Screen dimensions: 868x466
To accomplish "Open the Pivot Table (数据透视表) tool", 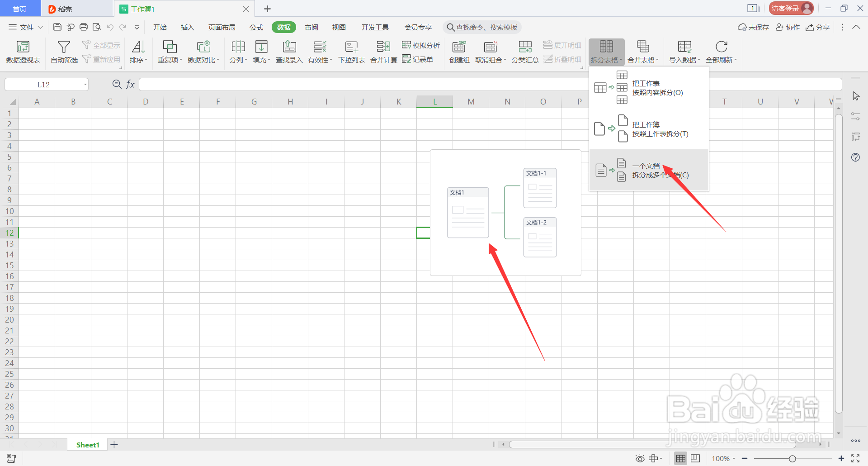I will click(23, 52).
